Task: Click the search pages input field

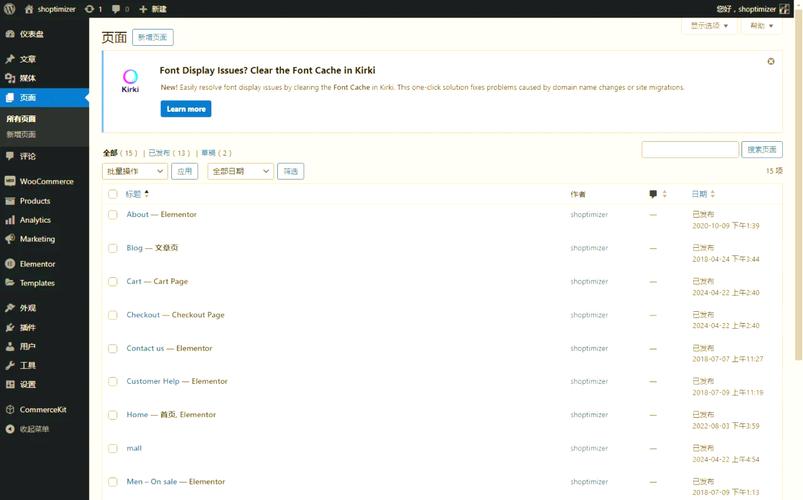Action: point(689,149)
